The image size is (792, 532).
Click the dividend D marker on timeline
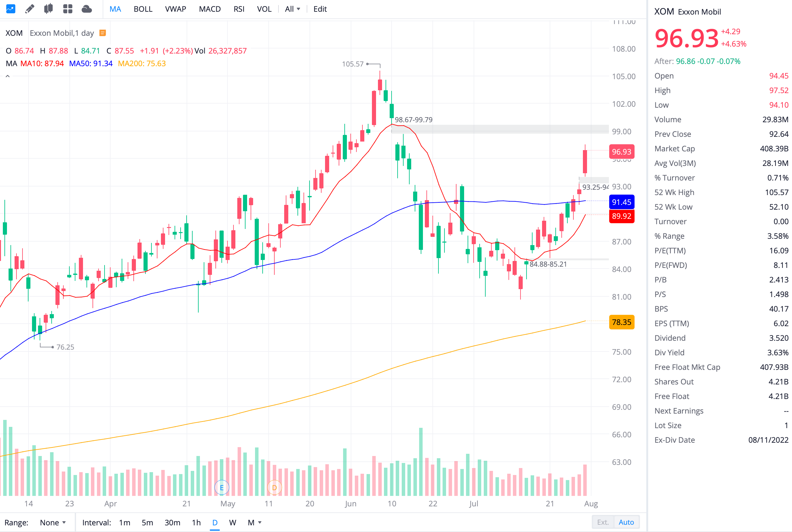pyautogui.click(x=274, y=488)
